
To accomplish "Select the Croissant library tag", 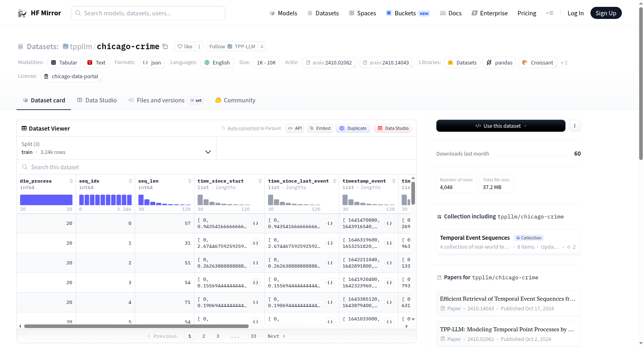I will tap(538, 62).
